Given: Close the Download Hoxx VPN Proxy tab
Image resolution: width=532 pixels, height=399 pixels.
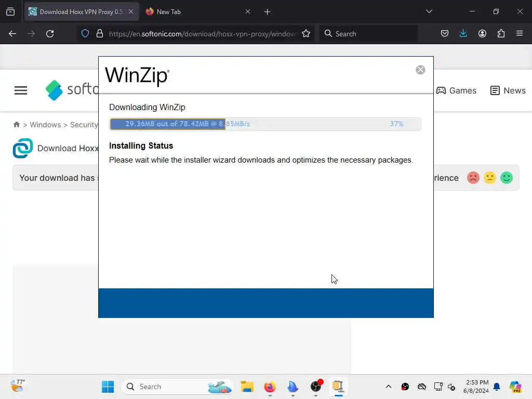Looking at the screenshot, I should (131, 12).
